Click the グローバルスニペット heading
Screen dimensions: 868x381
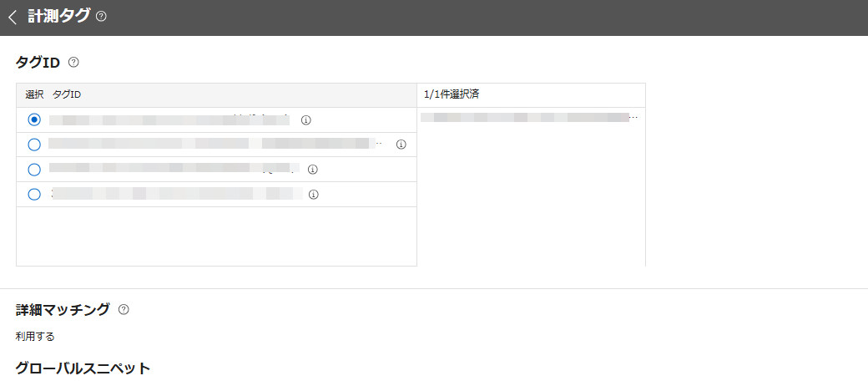[83, 368]
